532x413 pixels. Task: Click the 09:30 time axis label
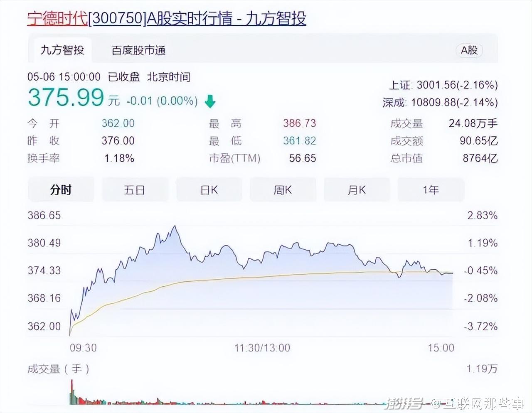83,348
